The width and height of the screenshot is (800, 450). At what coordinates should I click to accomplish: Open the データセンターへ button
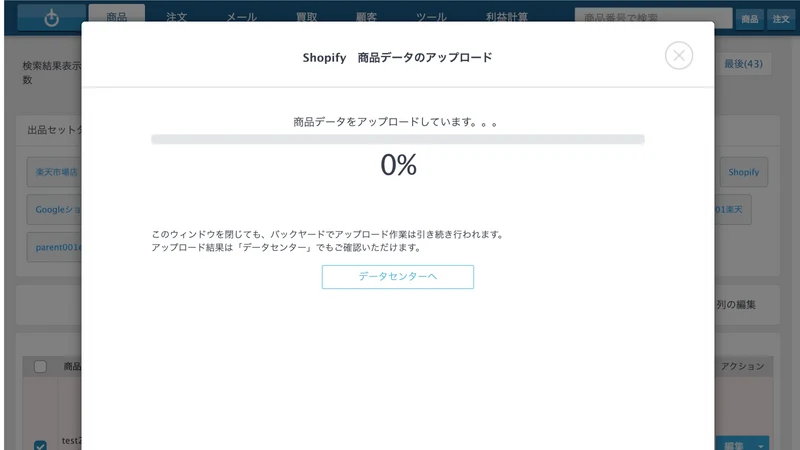[397, 277]
